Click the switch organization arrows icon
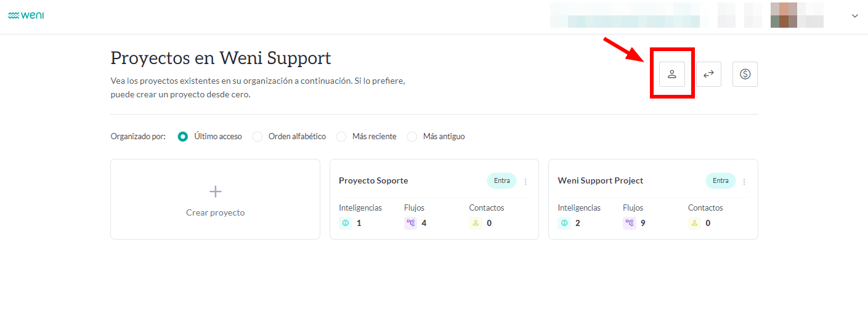Viewport: 868px width, 319px height. click(708, 75)
